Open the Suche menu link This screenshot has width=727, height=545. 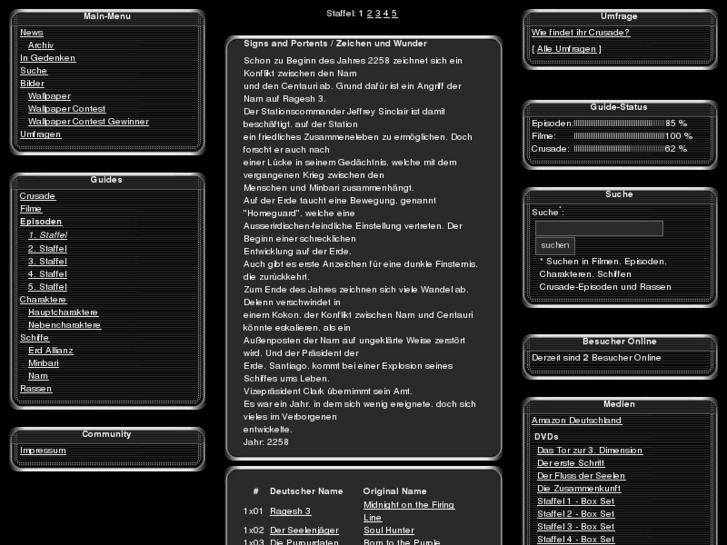click(x=34, y=71)
